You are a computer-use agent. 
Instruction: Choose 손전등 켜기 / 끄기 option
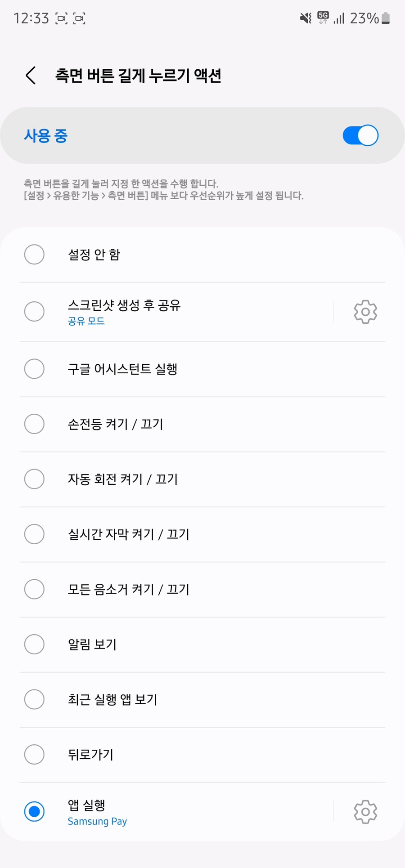click(x=202, y=424)
